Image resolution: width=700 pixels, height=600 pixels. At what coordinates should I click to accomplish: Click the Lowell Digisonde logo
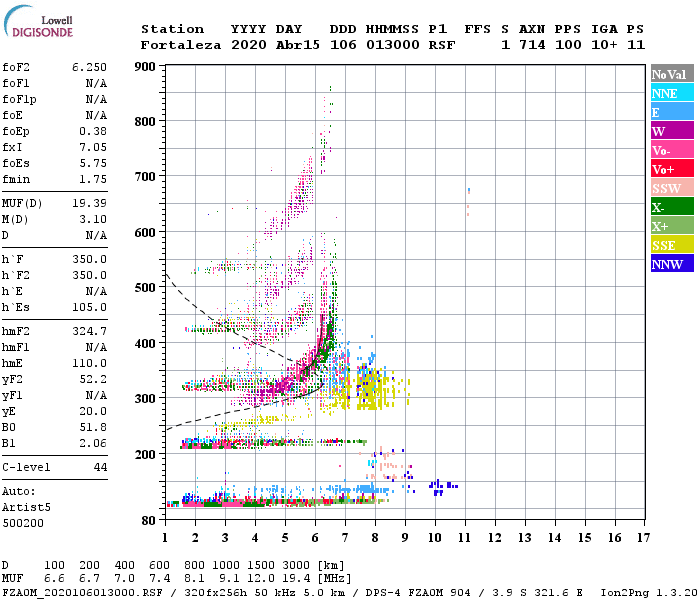click(38, 21)
